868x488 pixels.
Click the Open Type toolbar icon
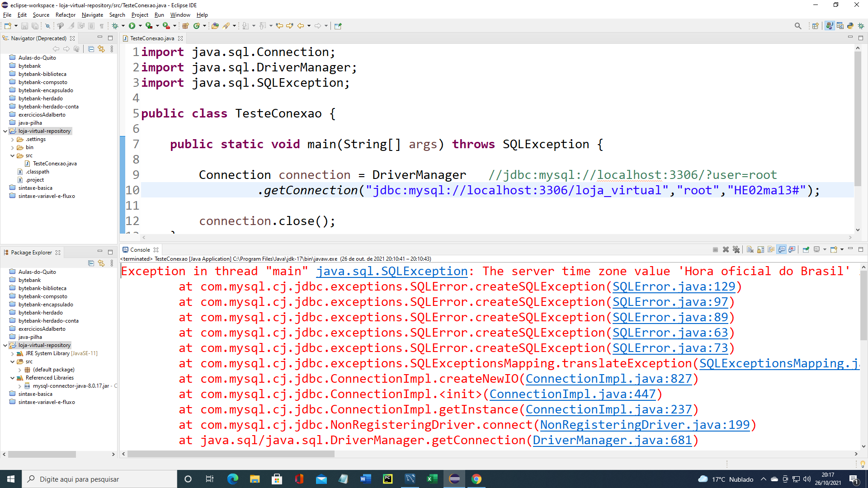(215, 26)
